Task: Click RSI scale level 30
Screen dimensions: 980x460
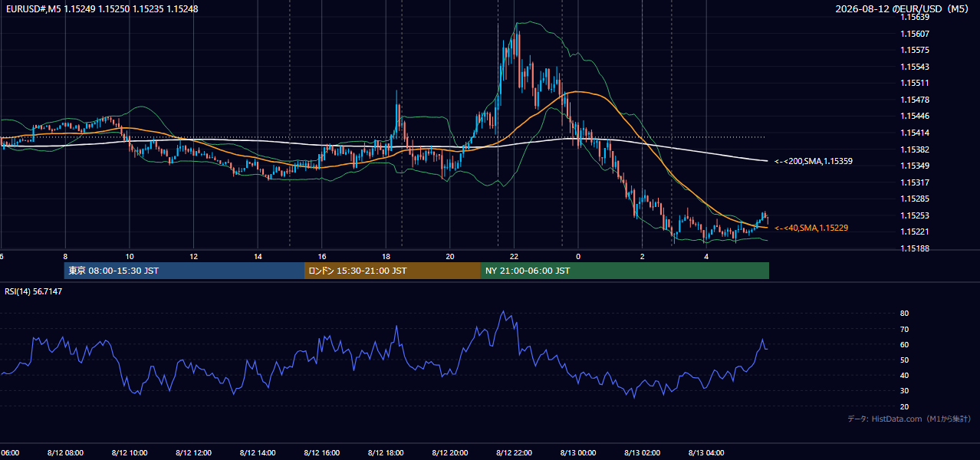Action: pos(905,391)
